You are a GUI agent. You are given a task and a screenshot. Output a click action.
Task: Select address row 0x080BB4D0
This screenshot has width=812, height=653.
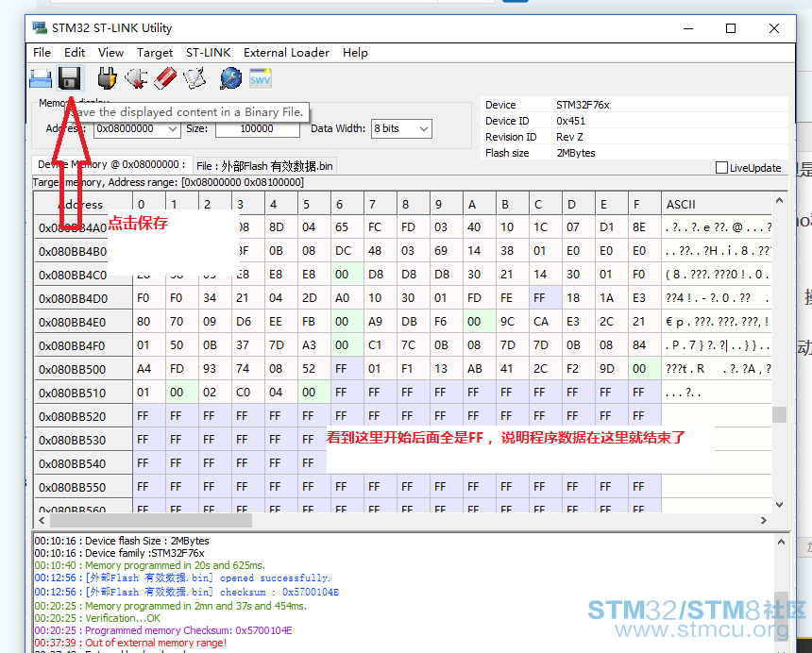click(83, 298)
